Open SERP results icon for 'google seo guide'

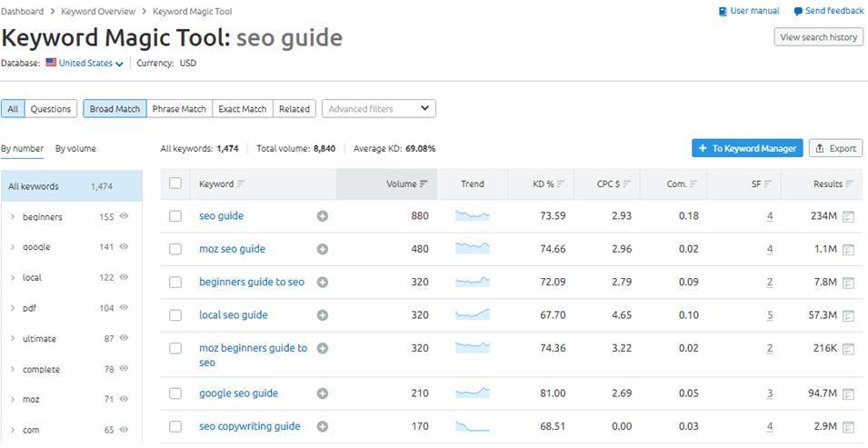(848, 394)
